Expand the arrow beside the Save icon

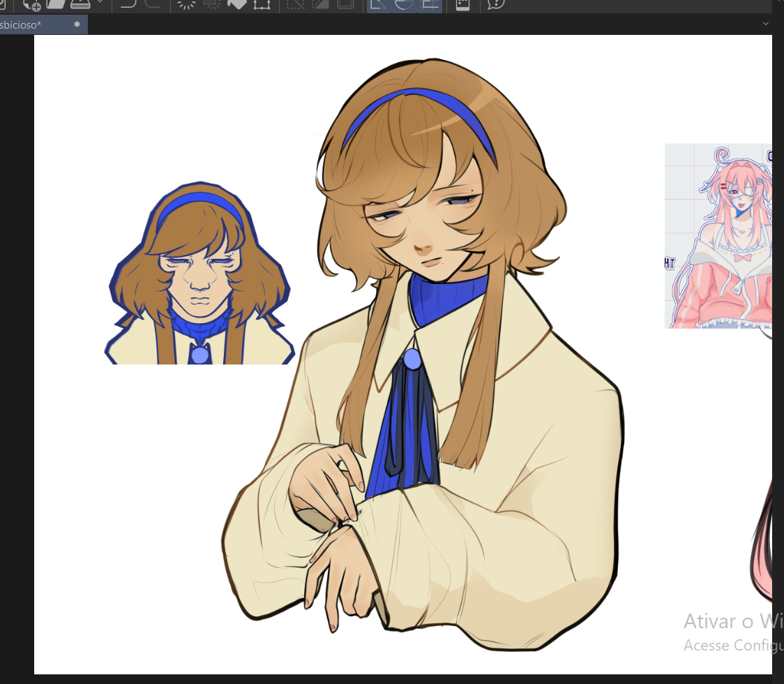(x=100, y=3)
